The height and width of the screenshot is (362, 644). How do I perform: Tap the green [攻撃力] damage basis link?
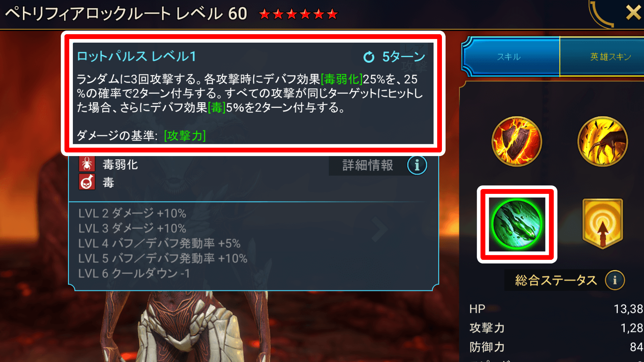tap(185, 136)
